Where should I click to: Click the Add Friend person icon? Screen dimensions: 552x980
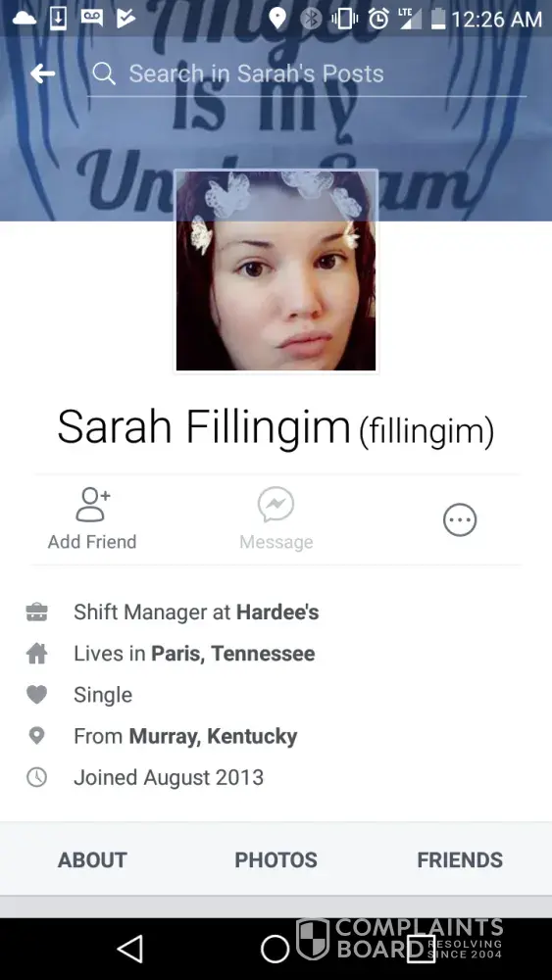[92, 505]
